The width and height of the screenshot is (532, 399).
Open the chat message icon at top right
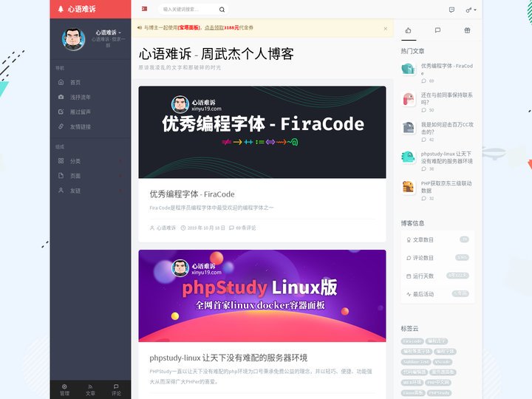coord(451,10)
